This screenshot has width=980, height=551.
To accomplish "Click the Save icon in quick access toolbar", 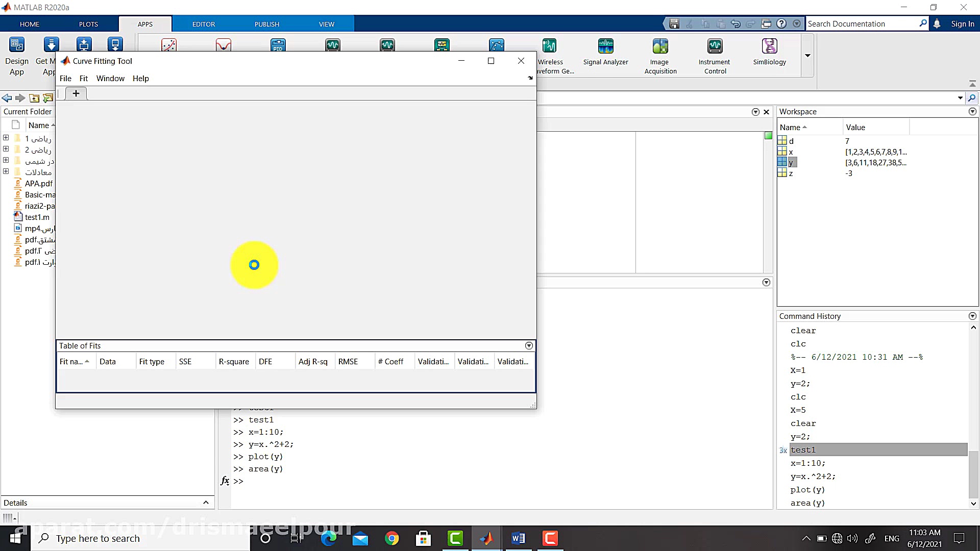I will pyautogui.click(x=674, y=24).
